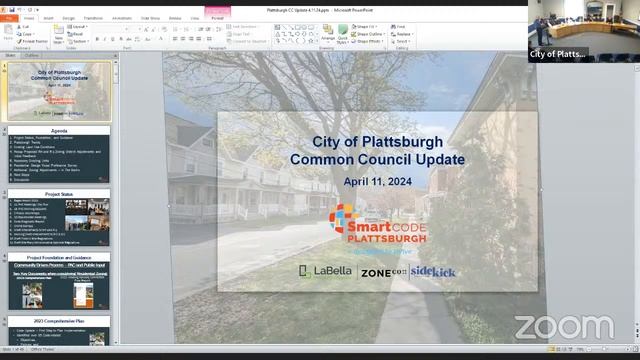Screen dimensions: 640x360
Task: Select the Agenda slide thumbnail
Action: tap(59, 154)
